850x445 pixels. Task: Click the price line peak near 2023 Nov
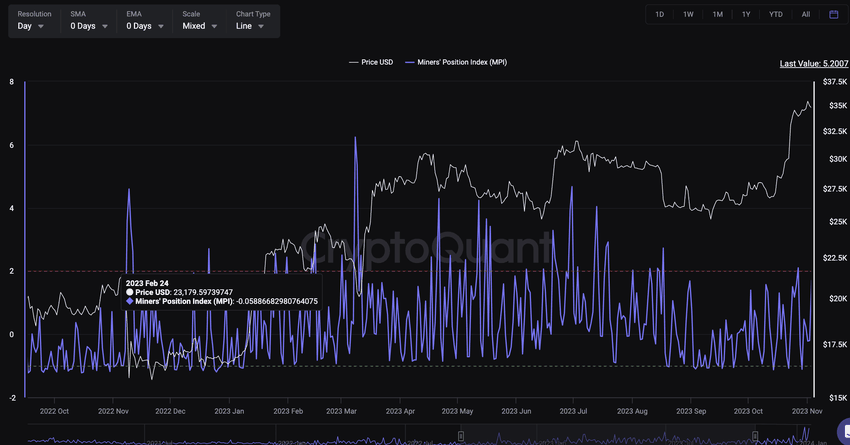pos(809,102)
